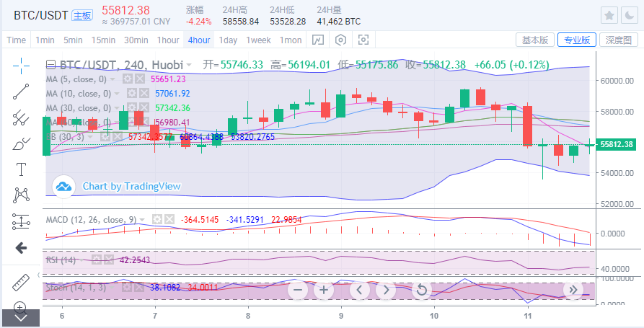Select the 1week timeframe
Viewport: 644px width, 328px height.
[258, 40]
